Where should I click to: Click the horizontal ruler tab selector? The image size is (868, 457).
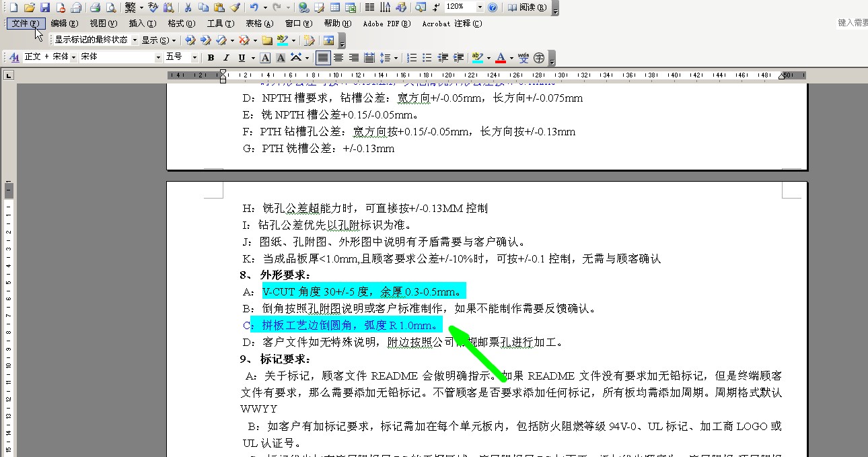9,75
